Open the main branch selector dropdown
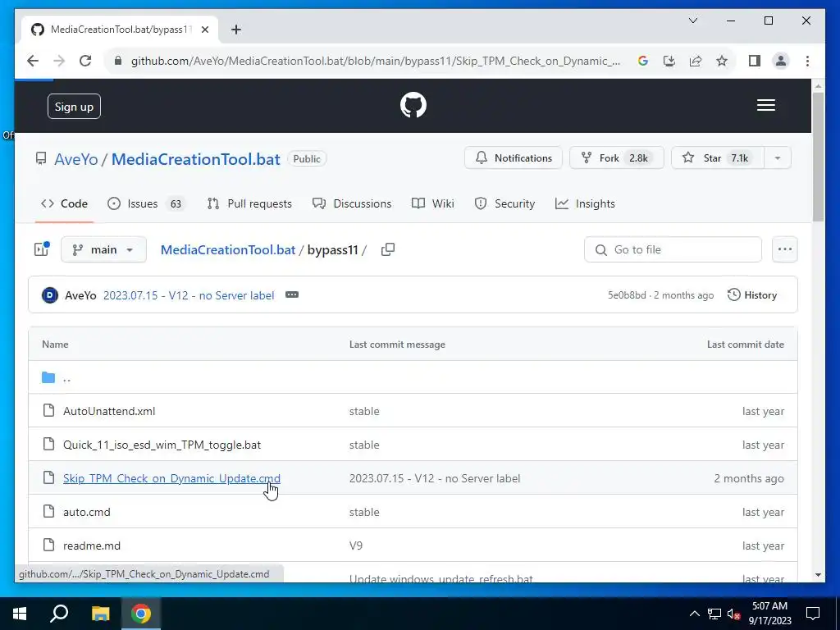840x630 pixels. pos(103,249)
